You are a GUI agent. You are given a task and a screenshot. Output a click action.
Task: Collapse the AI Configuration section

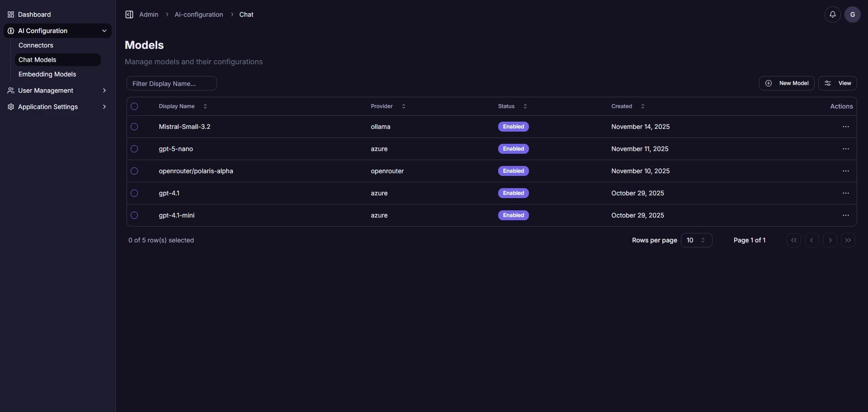pos(104,31)
